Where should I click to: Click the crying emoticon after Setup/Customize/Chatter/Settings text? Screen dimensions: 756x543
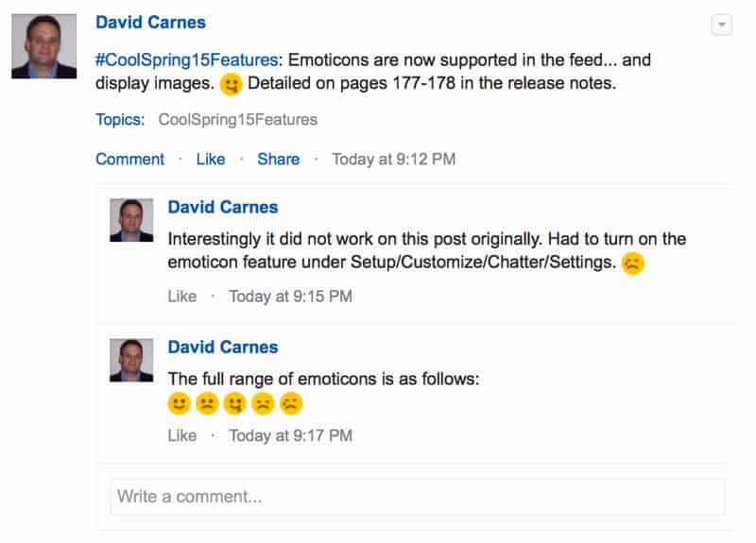(633, 263)
